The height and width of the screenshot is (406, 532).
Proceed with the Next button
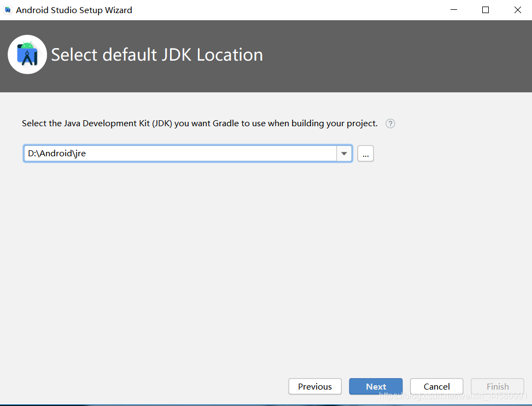click(x=376, y=386)
